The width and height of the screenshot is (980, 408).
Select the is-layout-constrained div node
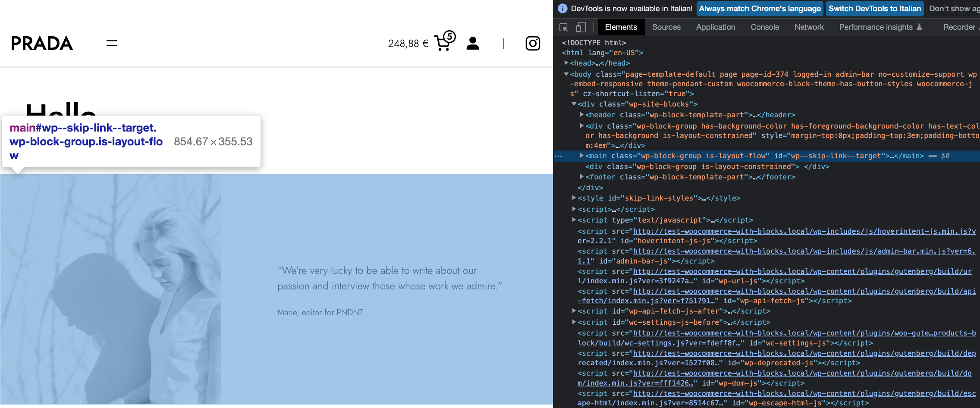click(x=707, y=166)
